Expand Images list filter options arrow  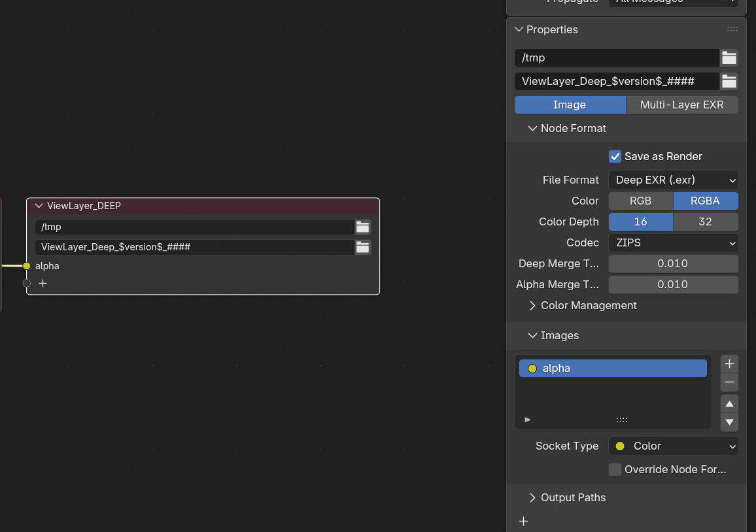(x=528, y=420)
